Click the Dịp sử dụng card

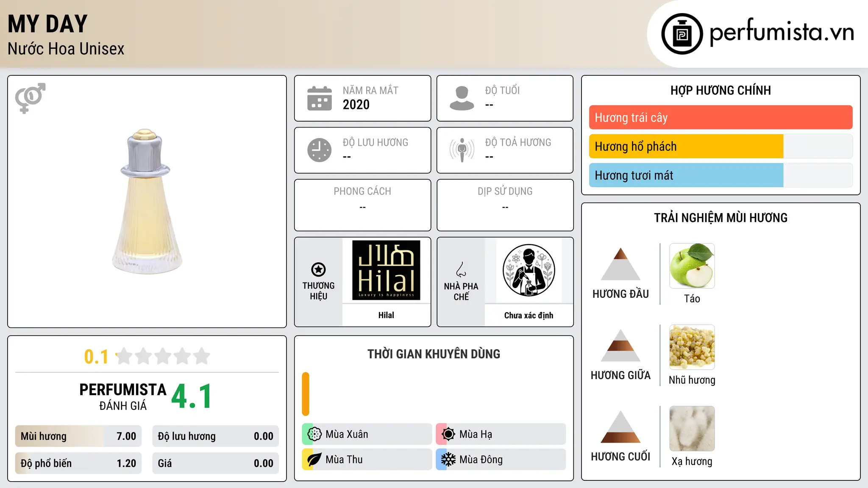pos(505,205)
